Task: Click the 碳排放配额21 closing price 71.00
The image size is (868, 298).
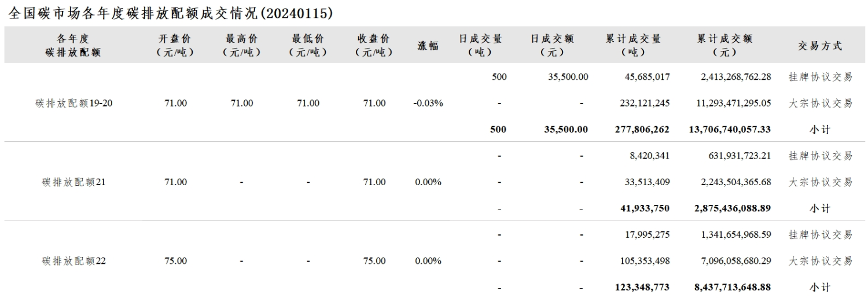Action: pos(374,182)
